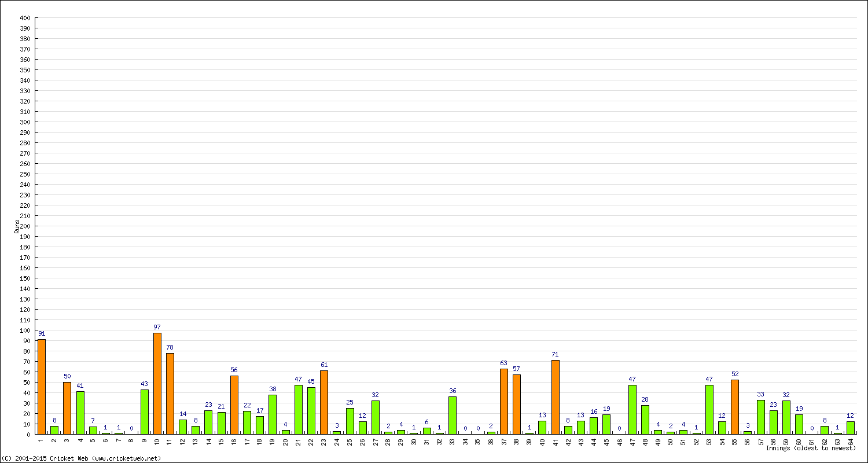Viewport: 868px width, 463px height.
Task: Click the green 36-run bar at innings 33
Action: (x=453, y=416)
